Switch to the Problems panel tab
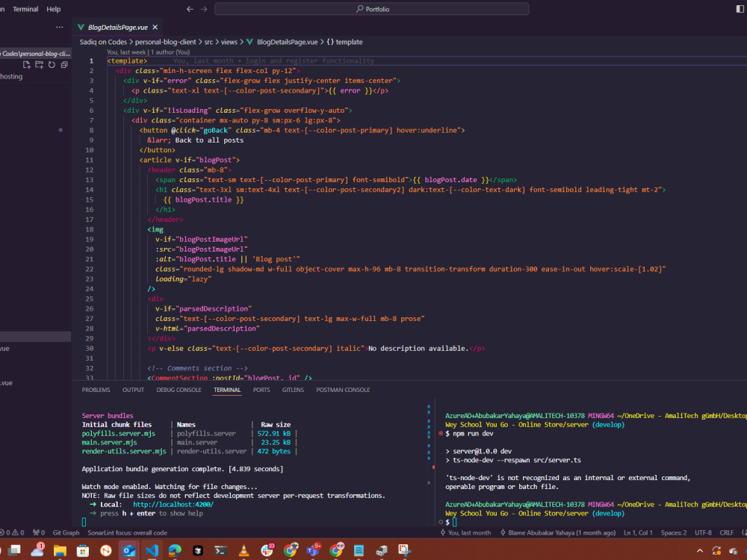 pos(96,390)
